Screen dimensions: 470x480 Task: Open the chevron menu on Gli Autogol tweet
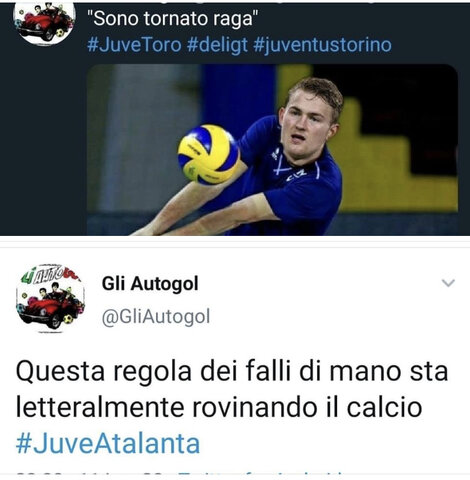448,283
